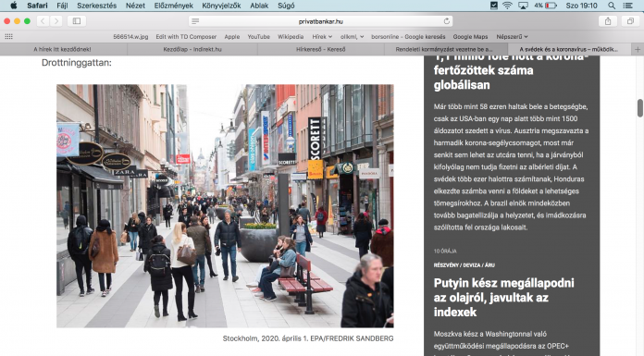
Task: Click the page vertical scrollbar thumb
Action: 640,108
